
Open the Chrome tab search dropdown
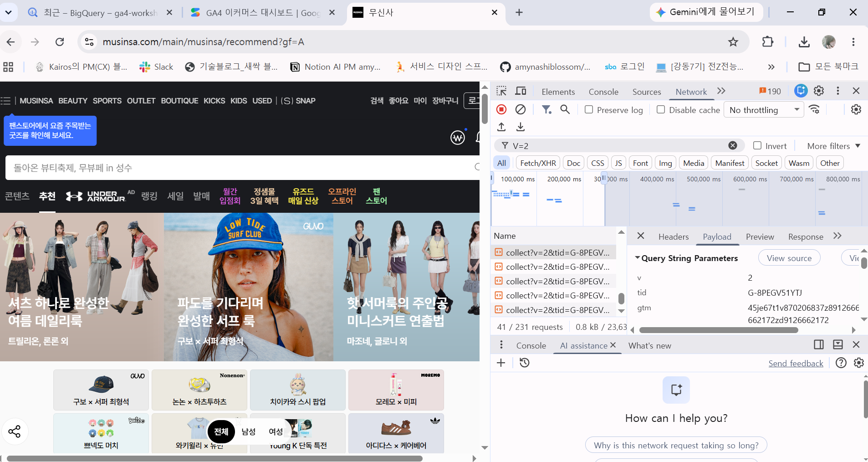click(9, 12)
